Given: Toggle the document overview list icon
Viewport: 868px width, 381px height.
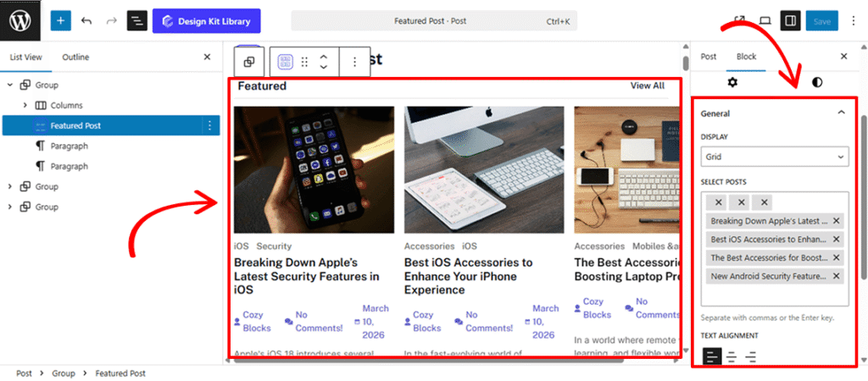Looking at the screenshot, I should [x=136, y=21].
